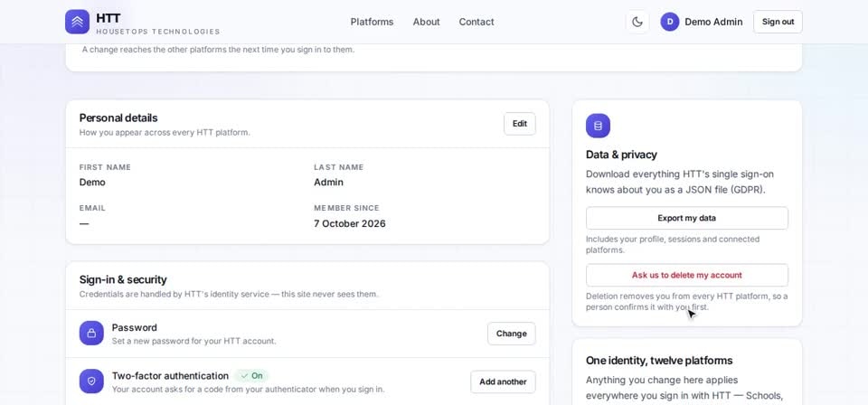Click the Two-factor authentication label
868x405 pixels.
click(x=170, y=376)
